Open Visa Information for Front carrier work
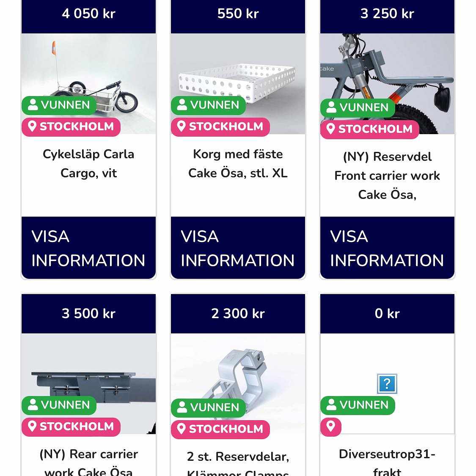The height and width of the screenshot is (476, 476). click(x=387, y=248)
